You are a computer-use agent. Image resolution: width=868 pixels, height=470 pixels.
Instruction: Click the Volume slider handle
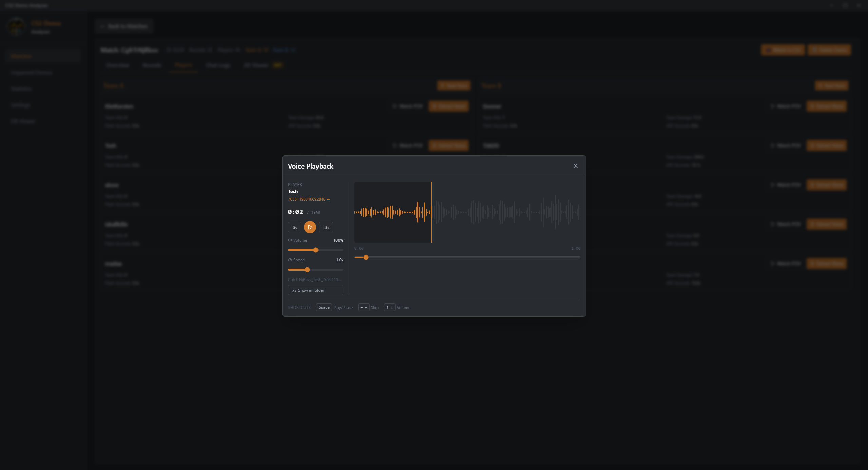click(316, 250)
